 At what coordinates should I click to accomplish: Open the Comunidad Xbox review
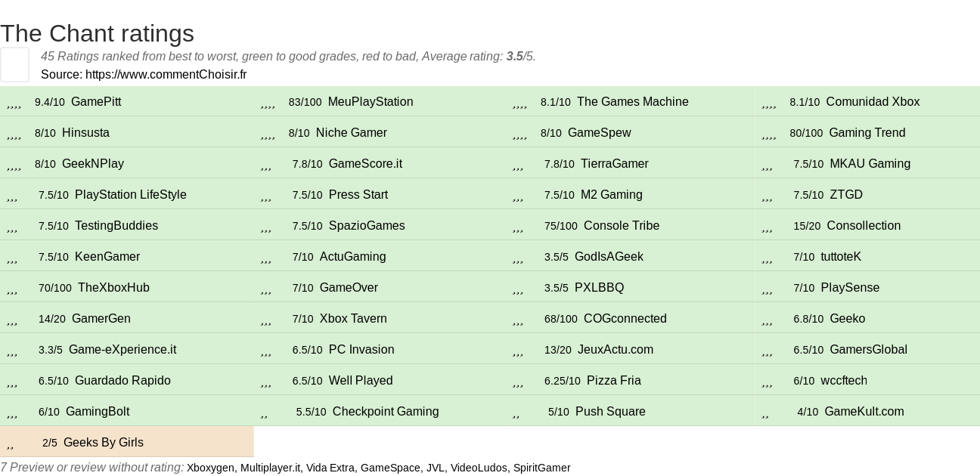[x=867, y=101]
